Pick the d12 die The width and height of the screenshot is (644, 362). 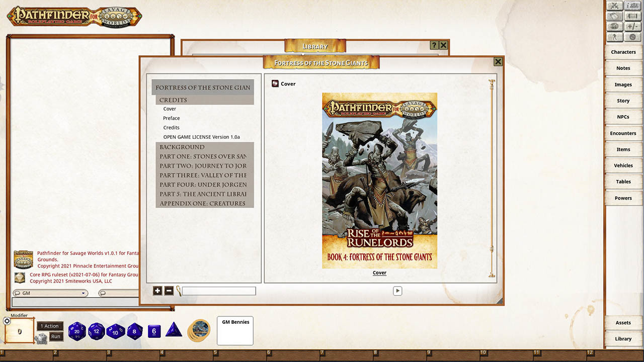97,331
